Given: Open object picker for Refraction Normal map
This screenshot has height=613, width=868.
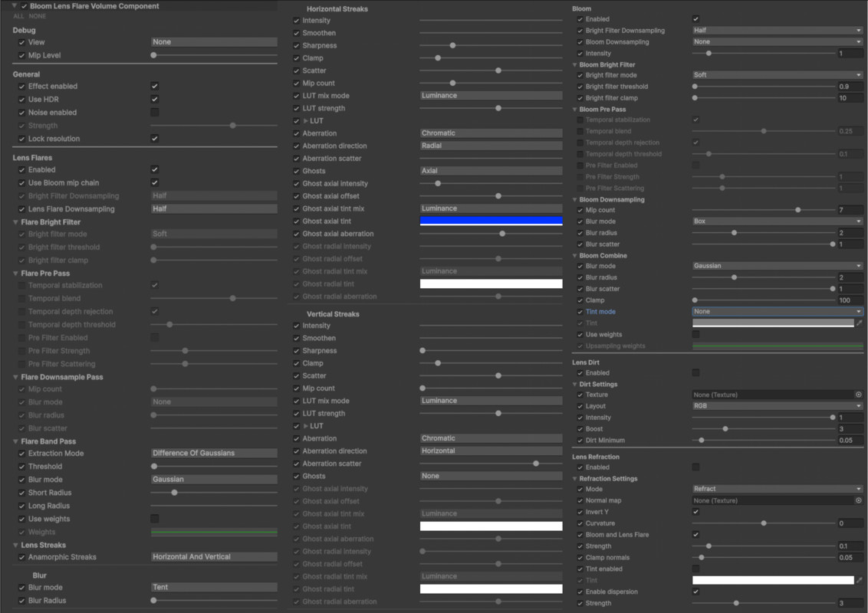Looking at the screenshot, I should pyautogui.click(x=858, y=500).
